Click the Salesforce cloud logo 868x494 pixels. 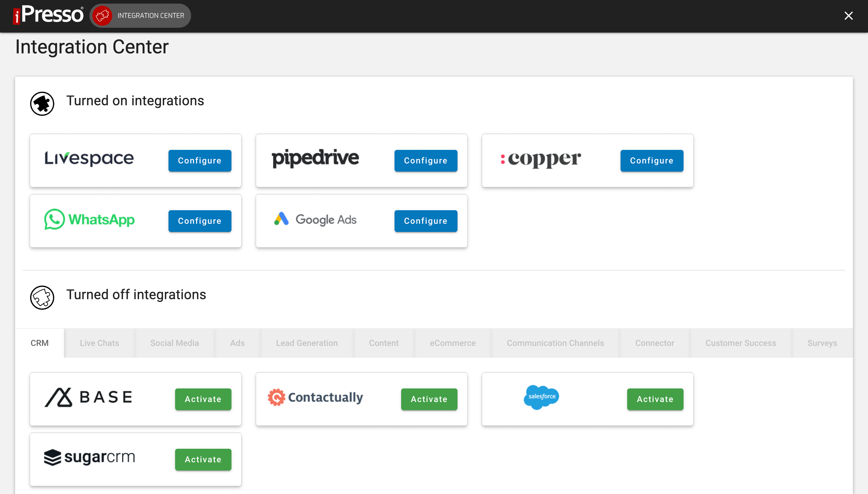click(x=541, y=397)
